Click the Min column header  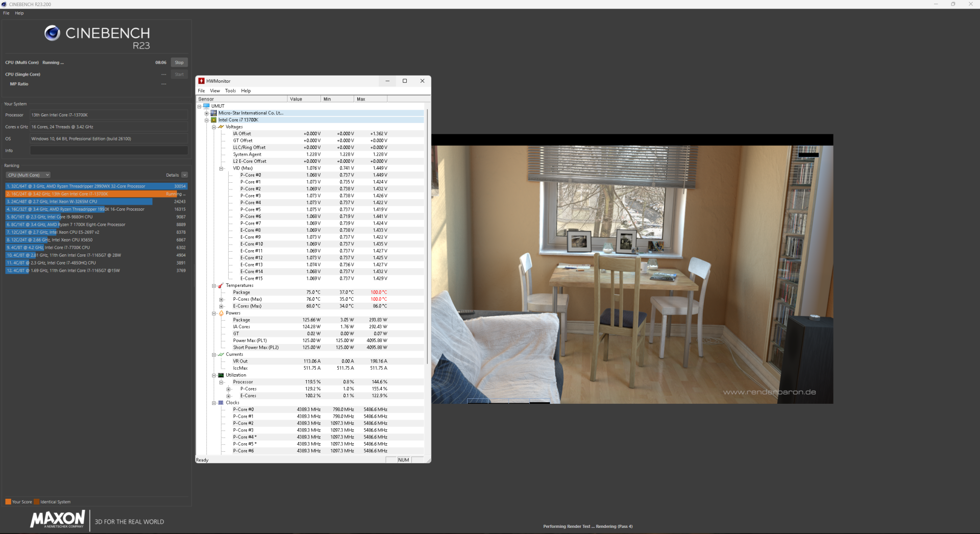[337, 99]
